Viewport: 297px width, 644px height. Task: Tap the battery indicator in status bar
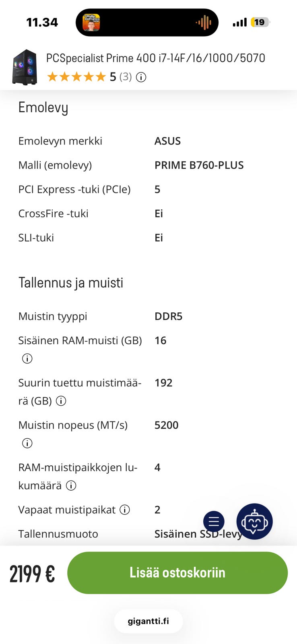point(260,22)
